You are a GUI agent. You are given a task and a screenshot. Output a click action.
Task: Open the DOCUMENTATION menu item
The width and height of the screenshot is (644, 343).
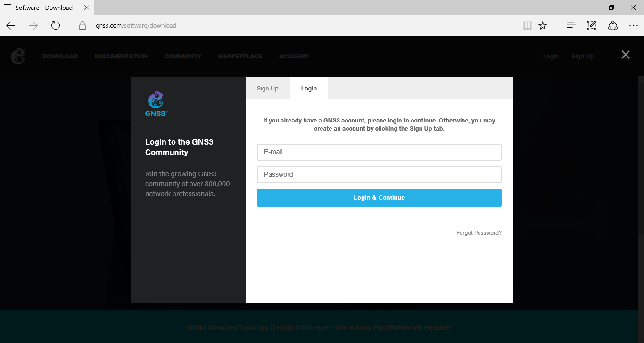coord(121,56)
